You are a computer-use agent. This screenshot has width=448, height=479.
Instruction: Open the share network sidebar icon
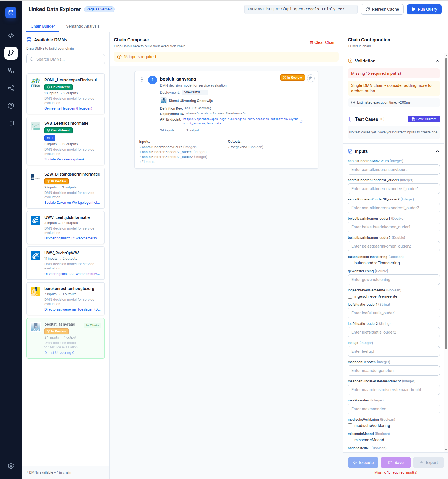pyautogui.click(x=11, y=88)
